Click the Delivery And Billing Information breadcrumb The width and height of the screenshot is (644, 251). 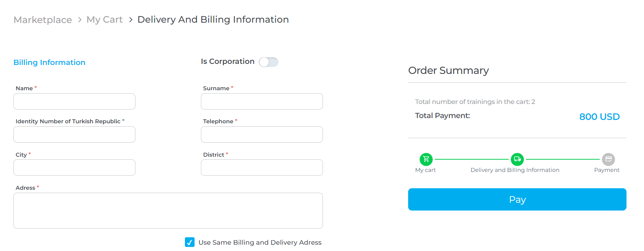pos(213,20)
